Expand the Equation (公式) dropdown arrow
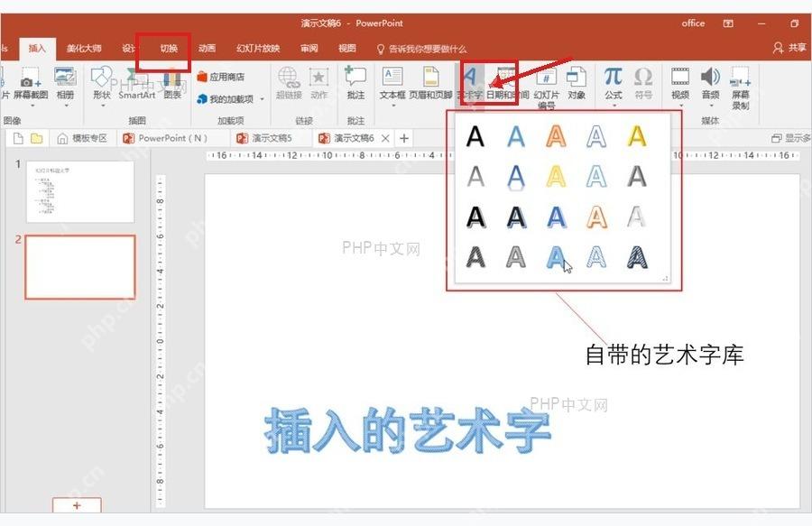This screenshot has width=812, height=526. pyautogui.click(x=614, y=106)
